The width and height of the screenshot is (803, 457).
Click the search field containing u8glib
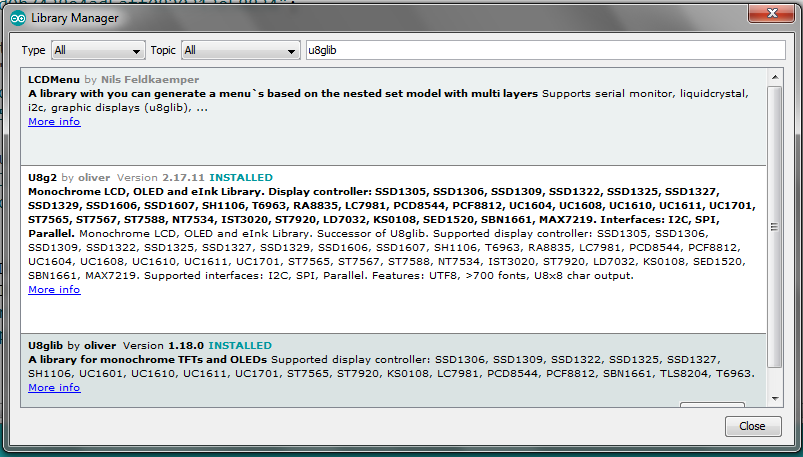(x=540, y=50)
